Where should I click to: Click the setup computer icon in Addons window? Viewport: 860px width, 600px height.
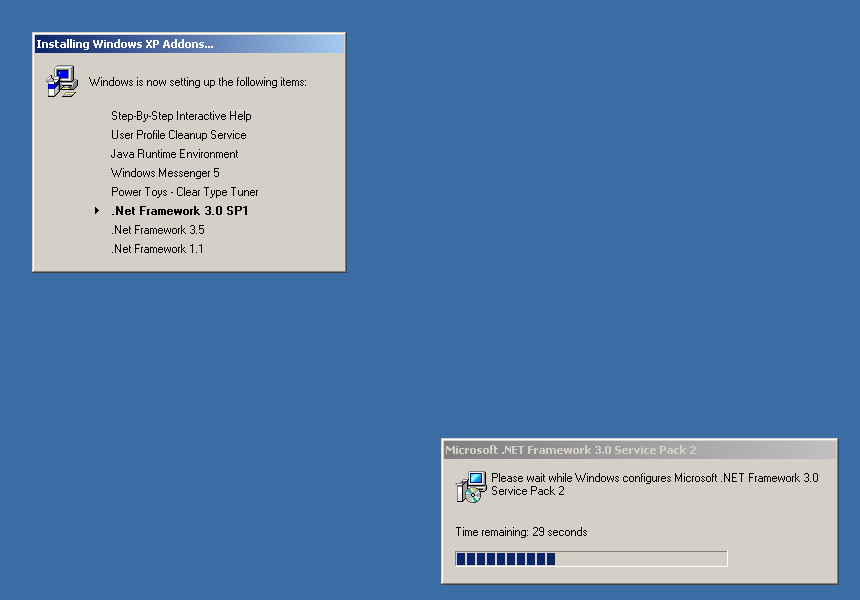[x=62, y=82]
